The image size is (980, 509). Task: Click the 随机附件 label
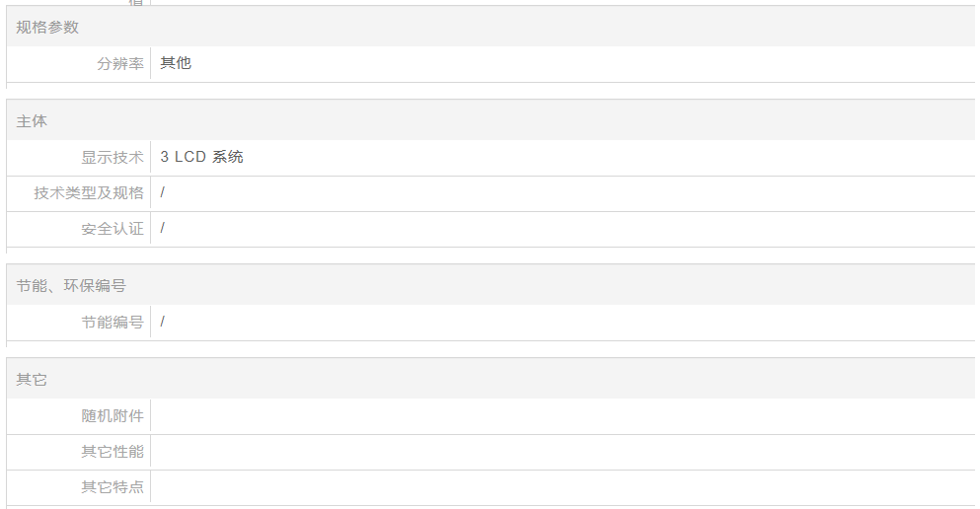coord(113,416)
